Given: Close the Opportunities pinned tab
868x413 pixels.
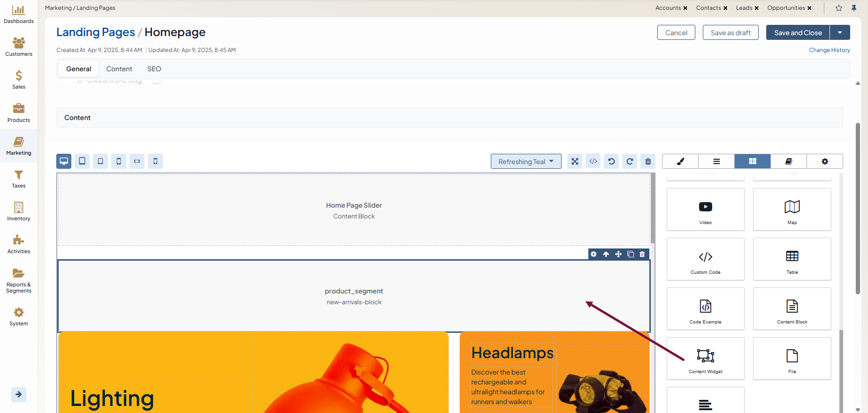Looking at the screenshot, I should pyautogui.click(x=809, y=8).
